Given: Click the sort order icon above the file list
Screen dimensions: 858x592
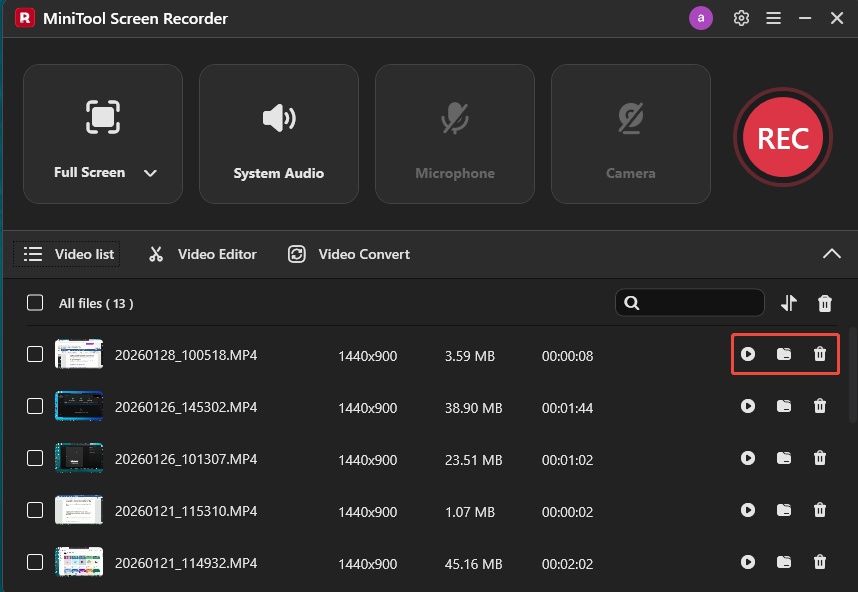Looking at the screenshot, I should tap(788, 302).
